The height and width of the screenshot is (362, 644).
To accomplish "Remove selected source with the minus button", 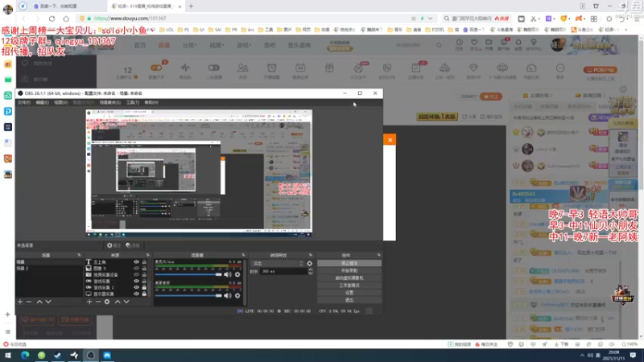I will click(98, 302).
